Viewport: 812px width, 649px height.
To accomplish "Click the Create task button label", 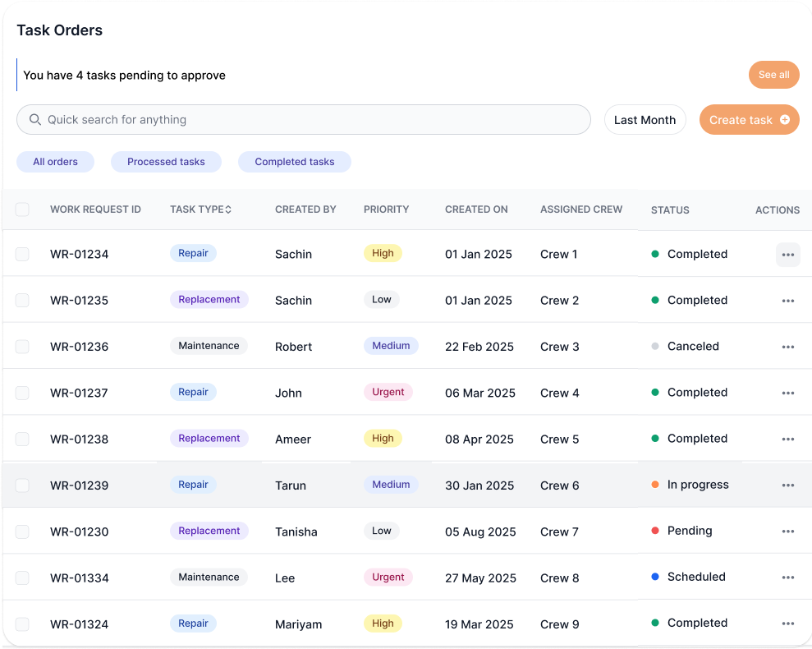I will pos(741,120).
